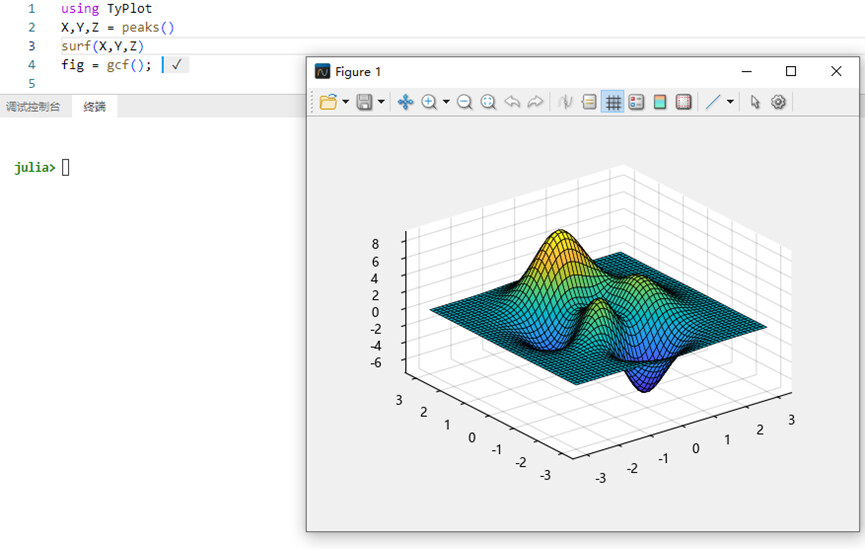Click the Figure 1 window app icon
The image size is (865, 549).
pyautogui.click(x=322, y=71)
